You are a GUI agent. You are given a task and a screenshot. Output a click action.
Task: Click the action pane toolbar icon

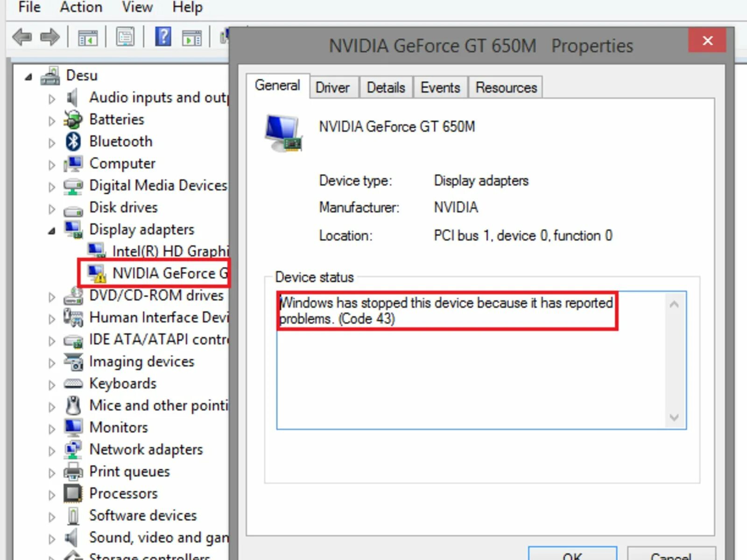192,37
